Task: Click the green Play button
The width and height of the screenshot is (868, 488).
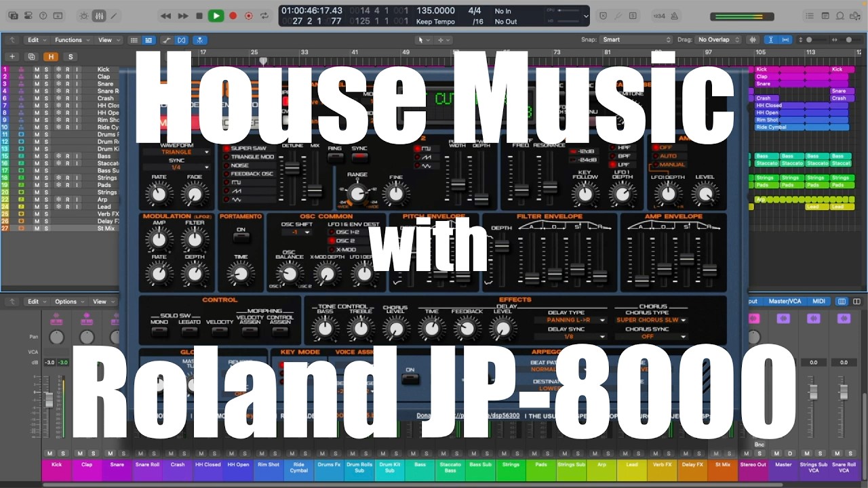Action: pos(216,16)
